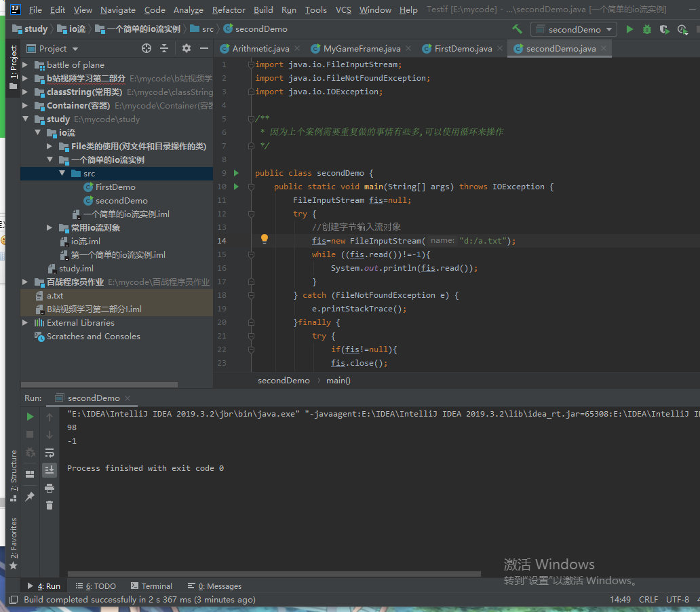Screen dimensions: 700x612
Task: Expand the classString(常用类) module
Action: coord(26,92)
